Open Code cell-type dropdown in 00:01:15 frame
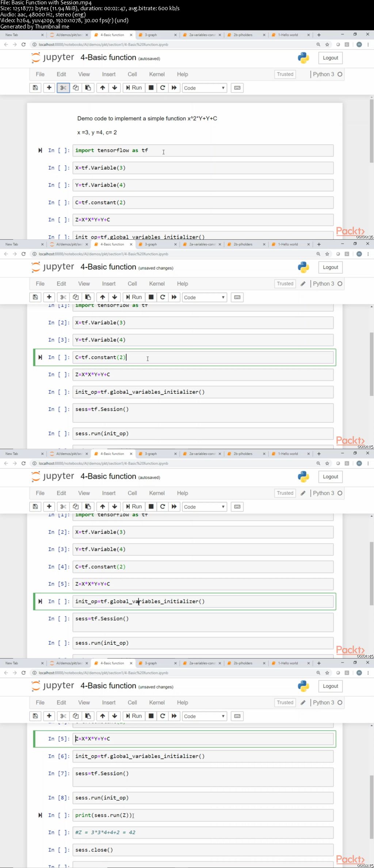374x868 pixels. (x=205, y=297)
